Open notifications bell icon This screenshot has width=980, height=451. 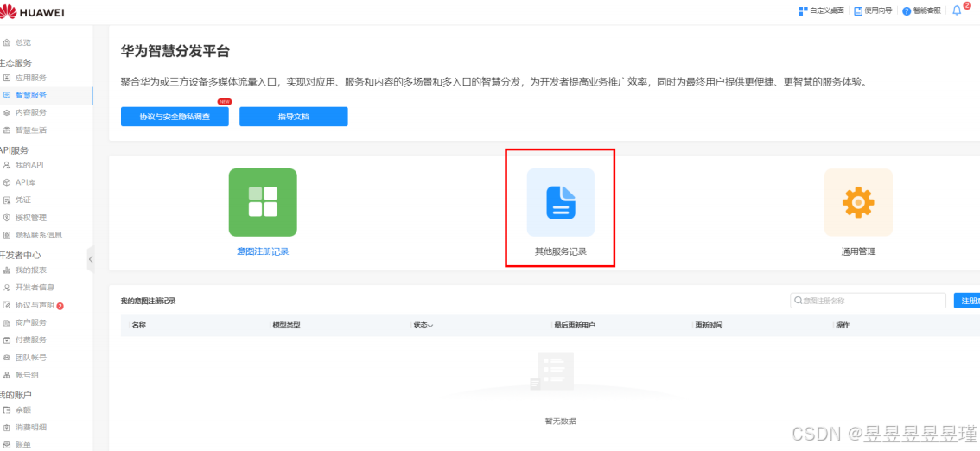tap(957, 10)
